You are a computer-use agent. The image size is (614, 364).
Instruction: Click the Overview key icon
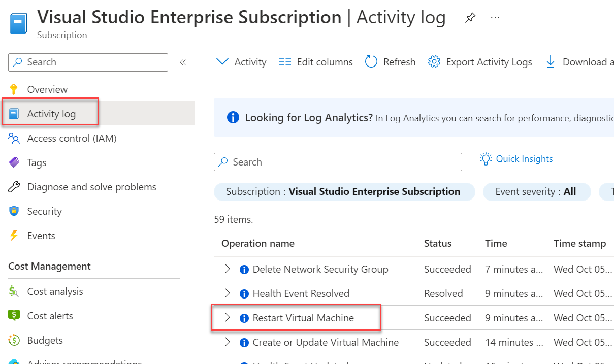(x=14, y=89)
